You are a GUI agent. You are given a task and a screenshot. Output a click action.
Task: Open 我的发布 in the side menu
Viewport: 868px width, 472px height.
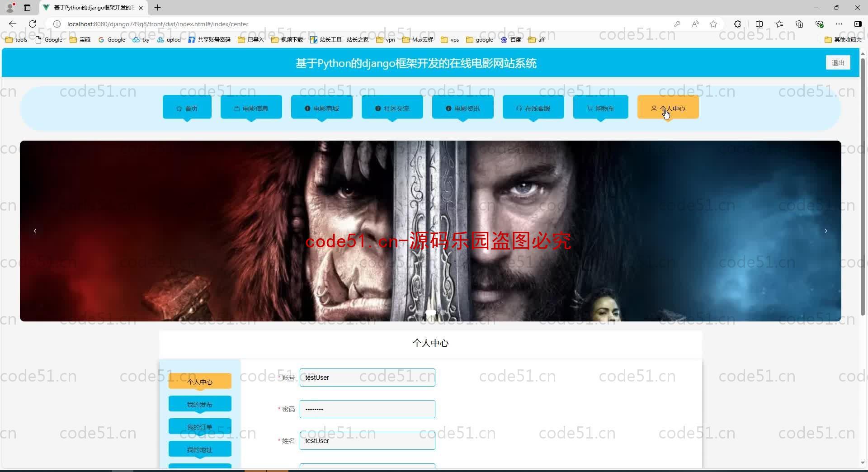200,405
